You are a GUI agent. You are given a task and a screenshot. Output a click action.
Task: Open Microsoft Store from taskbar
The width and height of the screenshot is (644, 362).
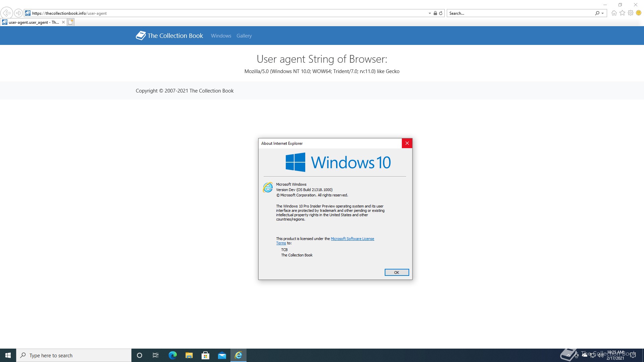pos(205,355)
